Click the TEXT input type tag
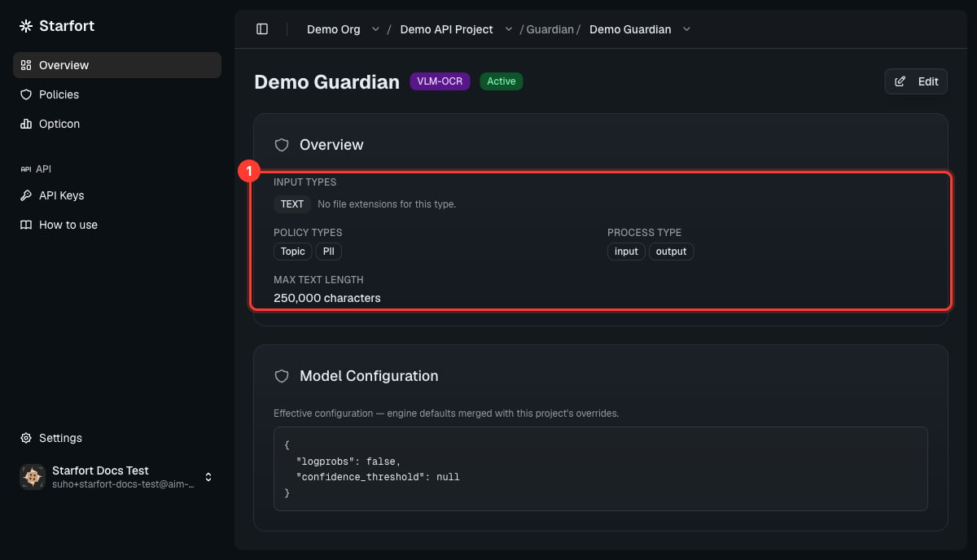977x560 pixels. point(292,204)
